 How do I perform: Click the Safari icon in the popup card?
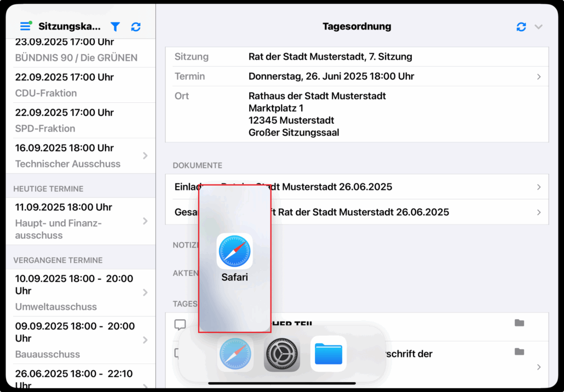tap(234, 251)
